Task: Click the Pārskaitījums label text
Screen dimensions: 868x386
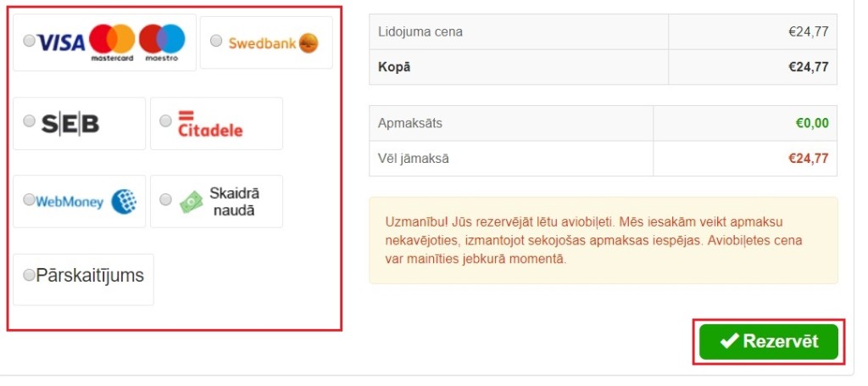Action: pyautogui.click(x=90, y=276)
